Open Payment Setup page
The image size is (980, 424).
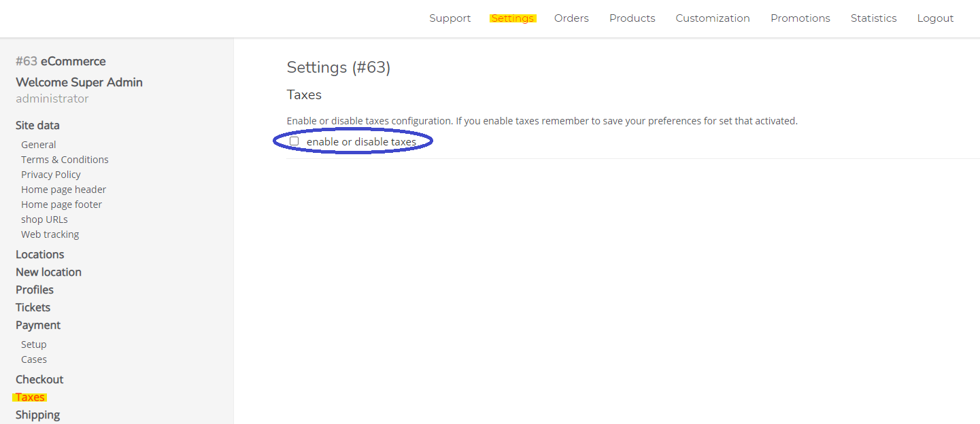tap(34, 344)
